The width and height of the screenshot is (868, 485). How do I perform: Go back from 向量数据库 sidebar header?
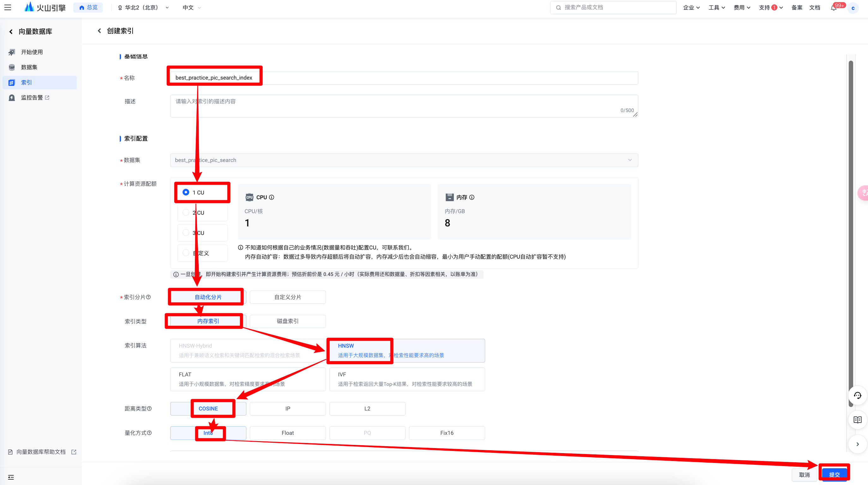11,31
